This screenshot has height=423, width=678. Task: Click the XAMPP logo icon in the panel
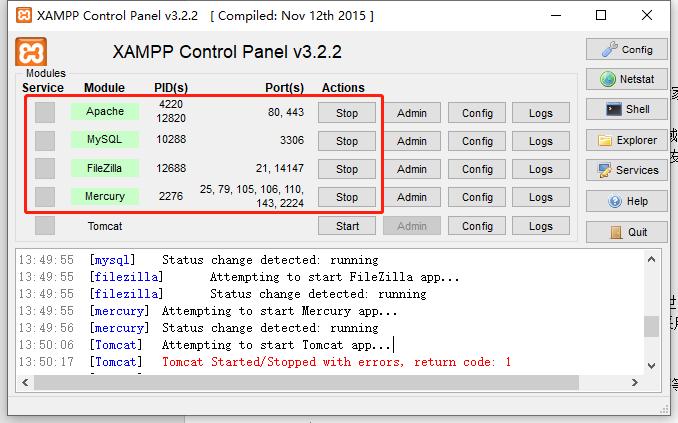[x=31, y=52]
